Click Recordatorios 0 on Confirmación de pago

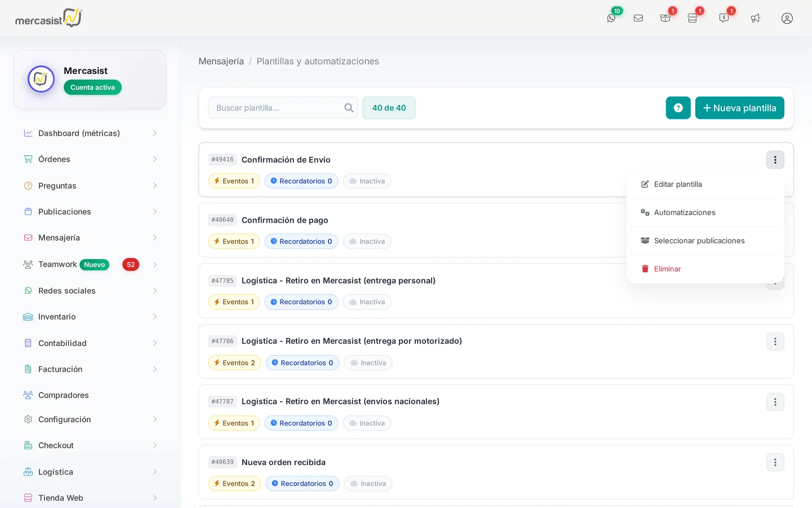tap(301, 241)
